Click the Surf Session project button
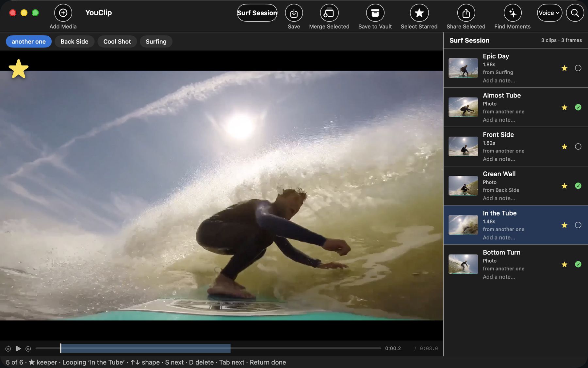Image resolution: width=588 pixels, height=368 pixels. [x=257, y=13]
